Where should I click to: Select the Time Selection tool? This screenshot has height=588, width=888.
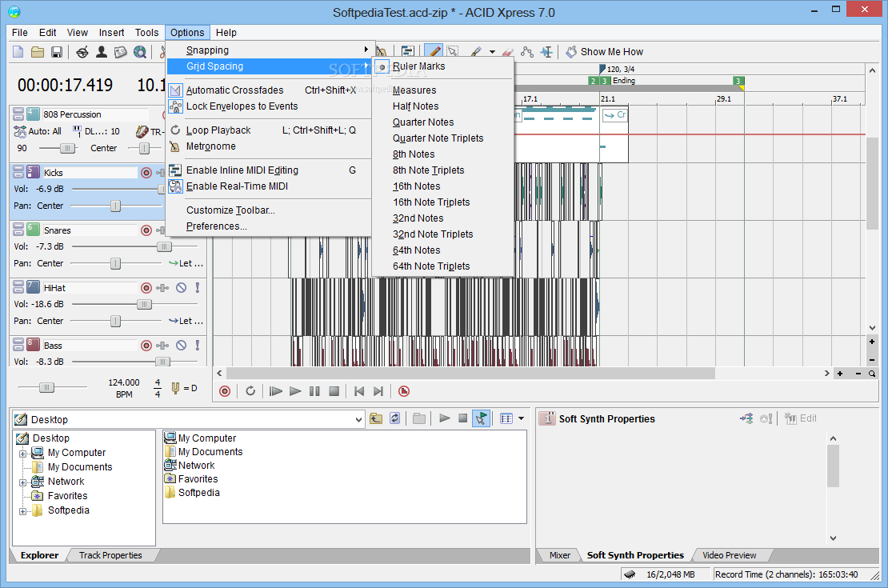(546, 51)
